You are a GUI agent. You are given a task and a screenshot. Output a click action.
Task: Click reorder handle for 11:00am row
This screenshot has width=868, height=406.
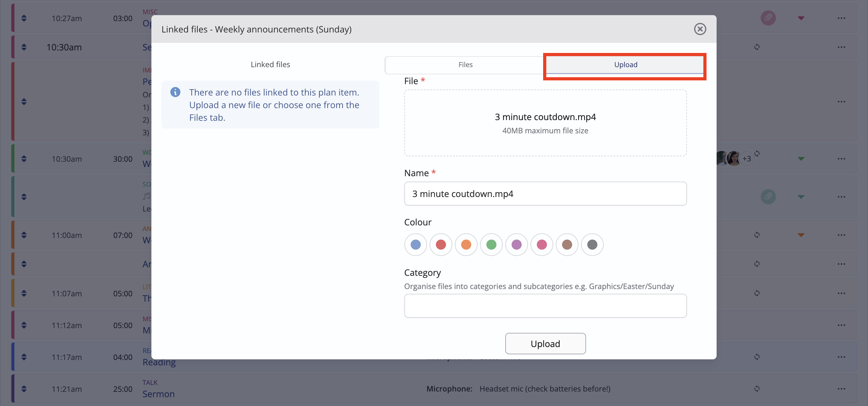24,235
